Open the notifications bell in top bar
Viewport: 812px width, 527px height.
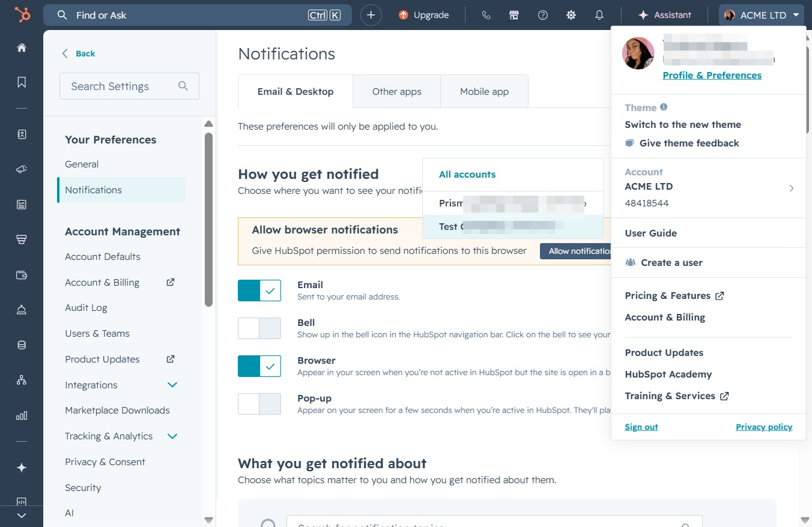[x=599, y=15]
